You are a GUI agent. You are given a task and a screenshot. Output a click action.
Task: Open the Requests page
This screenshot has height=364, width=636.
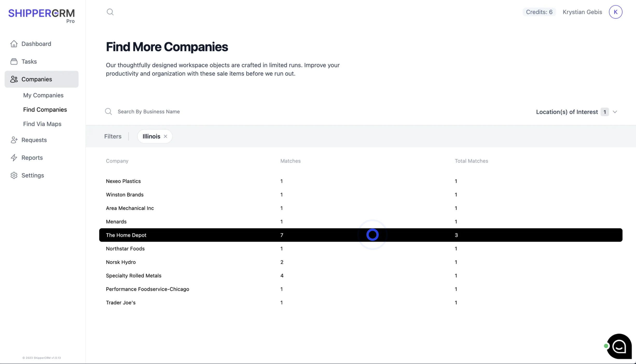(34, 140)
